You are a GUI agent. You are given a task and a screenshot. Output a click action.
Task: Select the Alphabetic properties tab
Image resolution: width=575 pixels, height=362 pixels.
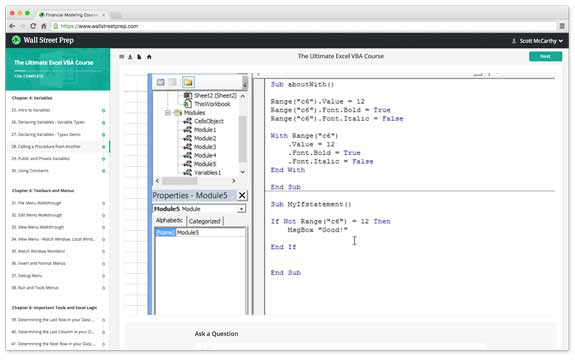pos(169,220)
